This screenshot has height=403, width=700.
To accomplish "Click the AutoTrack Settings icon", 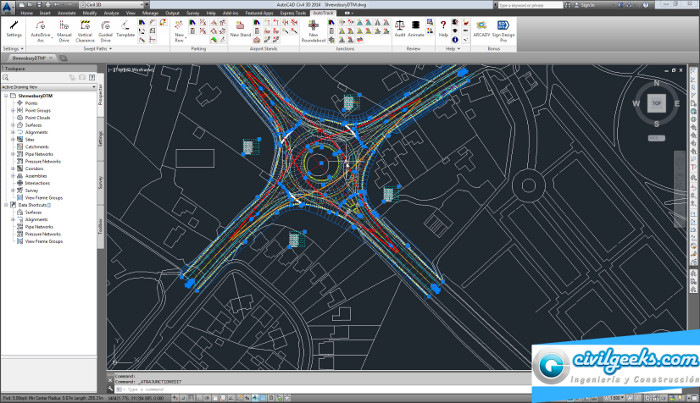I will [13, 27].
